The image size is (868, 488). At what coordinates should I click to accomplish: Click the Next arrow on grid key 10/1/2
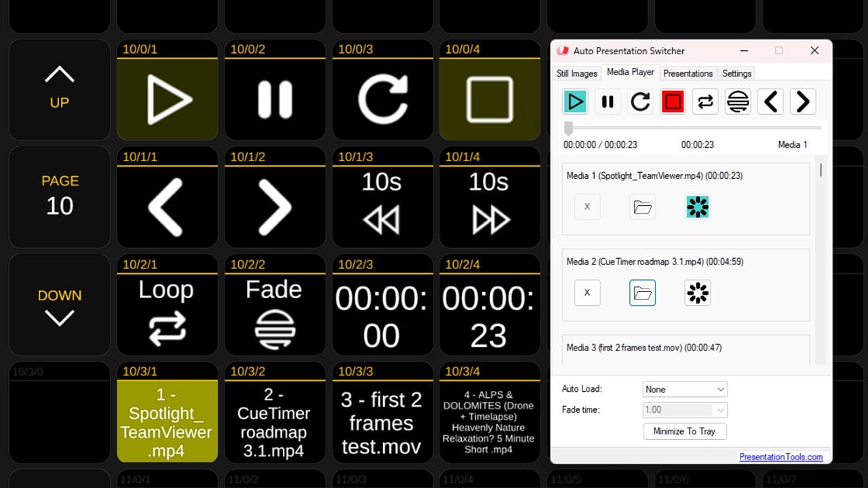pos(275,198)
